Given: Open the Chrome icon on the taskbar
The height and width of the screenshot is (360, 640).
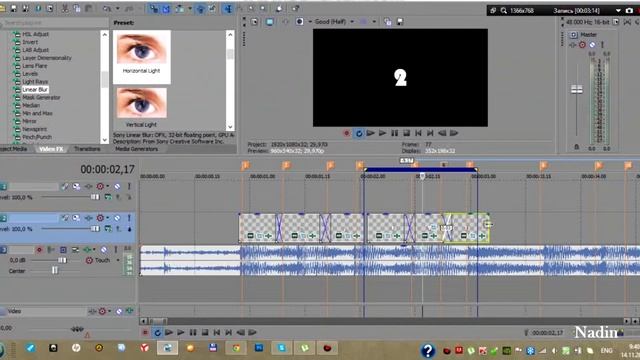Looking at the screenshot, I should click(236, 348).
